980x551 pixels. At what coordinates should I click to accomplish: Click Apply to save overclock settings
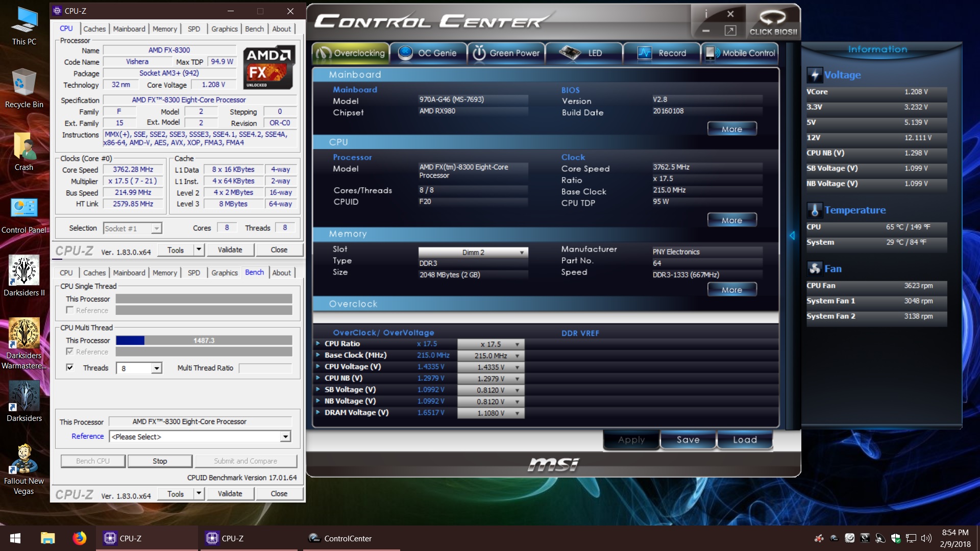[x=631, y=439]
